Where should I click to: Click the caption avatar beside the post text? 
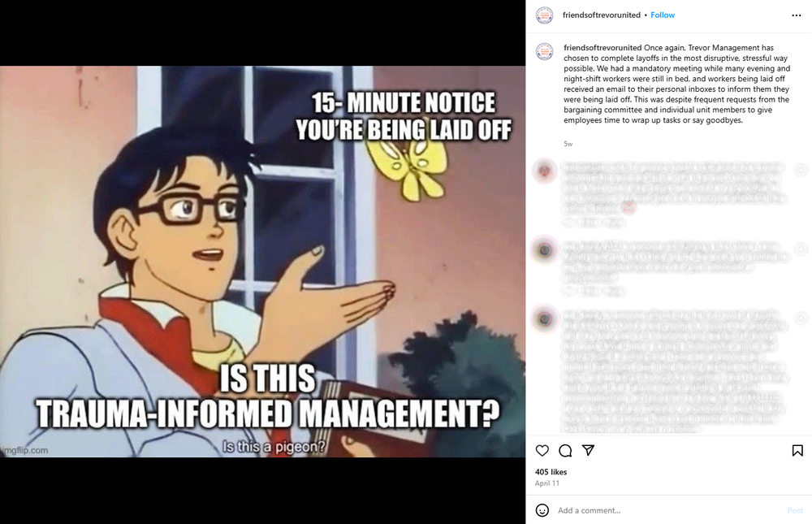(x=544, y=51)
